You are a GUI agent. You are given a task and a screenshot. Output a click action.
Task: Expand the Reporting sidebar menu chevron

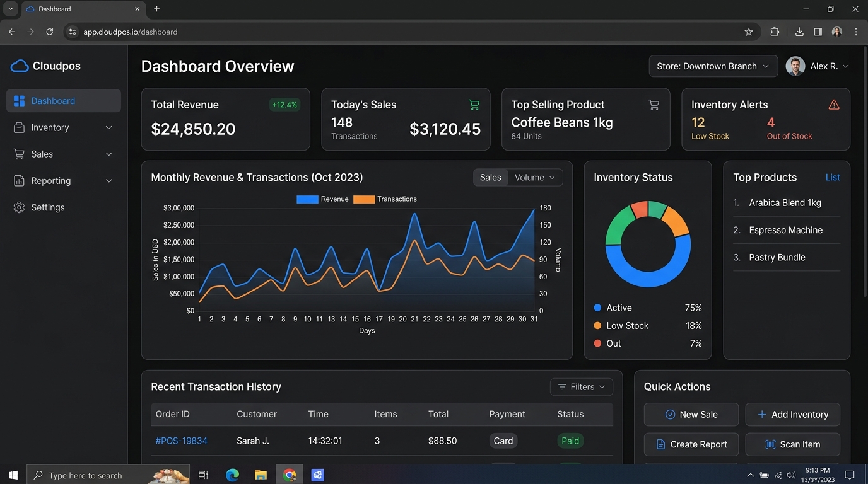click(108, 181)
